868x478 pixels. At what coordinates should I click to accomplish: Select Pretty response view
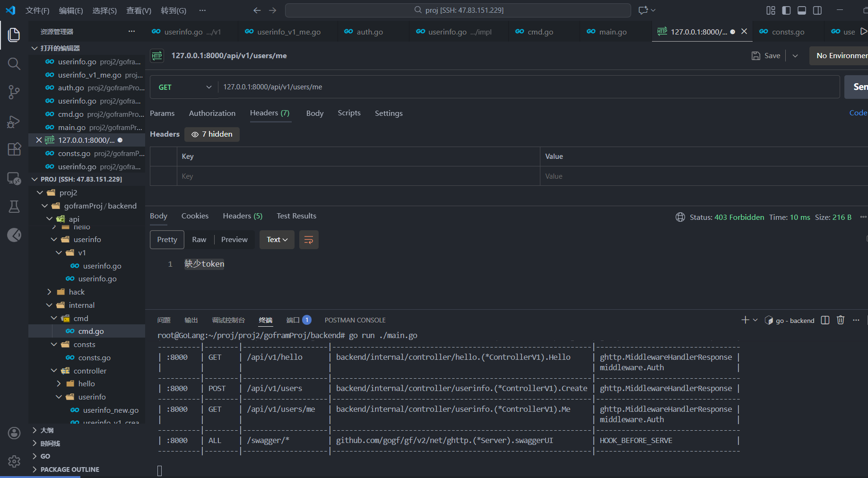click(x=167, y=240)
